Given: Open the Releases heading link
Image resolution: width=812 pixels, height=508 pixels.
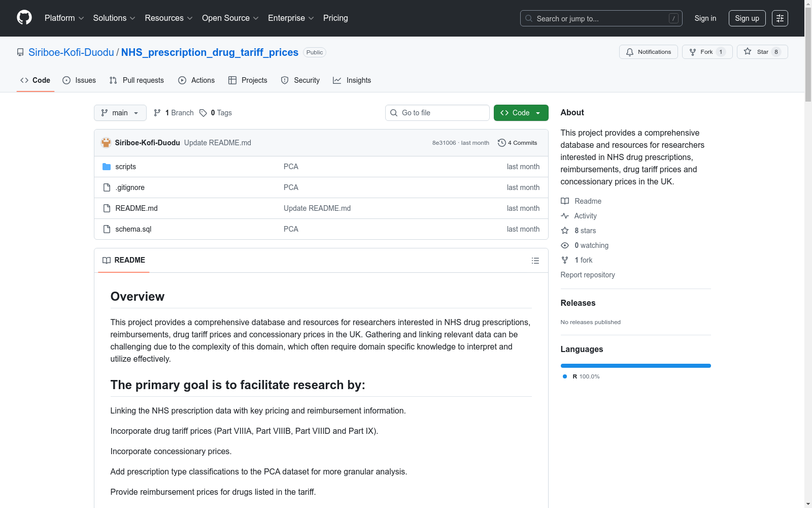Looking at the screenshot, I should point(578,303).
